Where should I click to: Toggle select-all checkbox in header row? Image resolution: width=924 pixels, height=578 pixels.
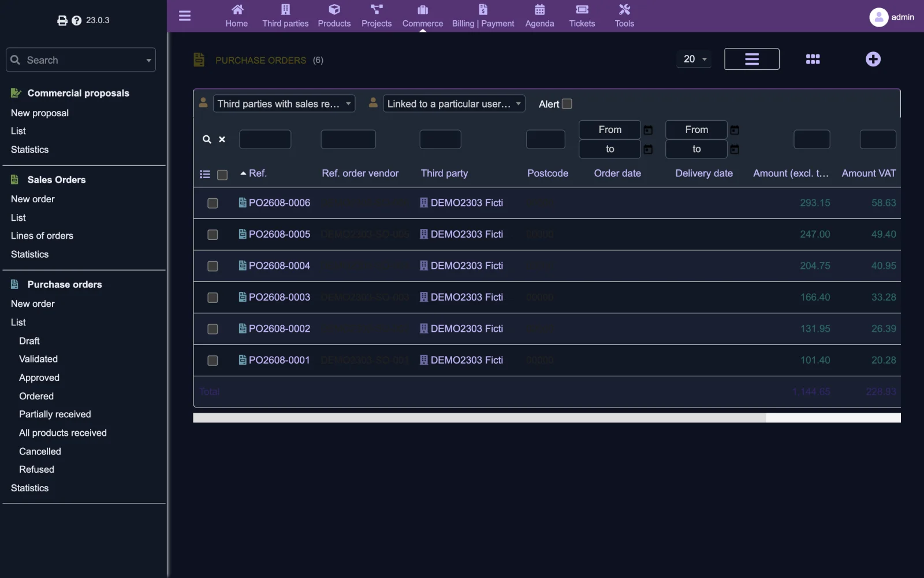pyautogui.click(x=222, y=175)
